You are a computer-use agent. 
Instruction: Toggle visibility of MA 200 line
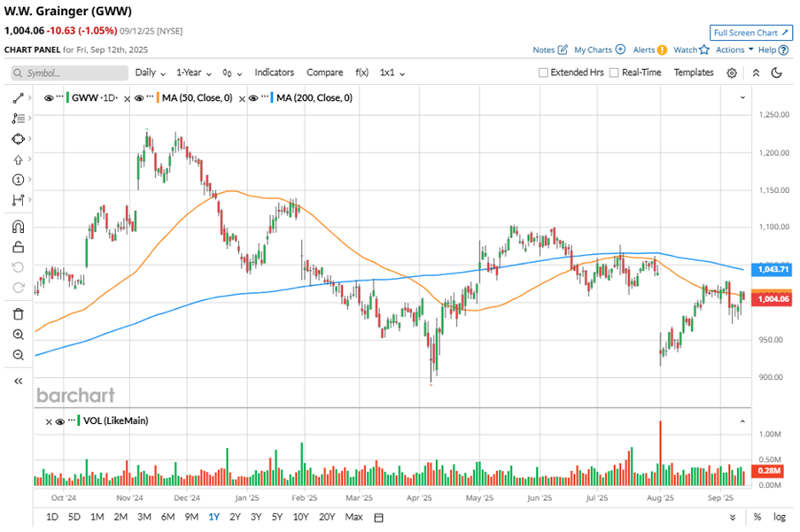[x=253, y=98]
